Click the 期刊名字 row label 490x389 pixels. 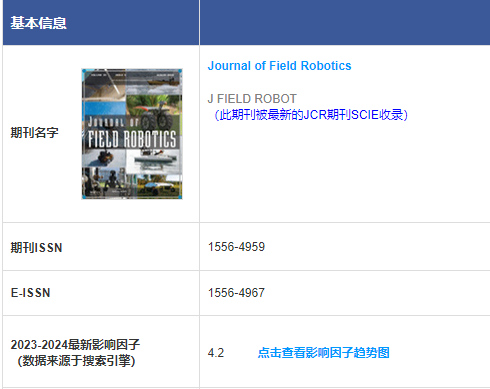[34, 133]
